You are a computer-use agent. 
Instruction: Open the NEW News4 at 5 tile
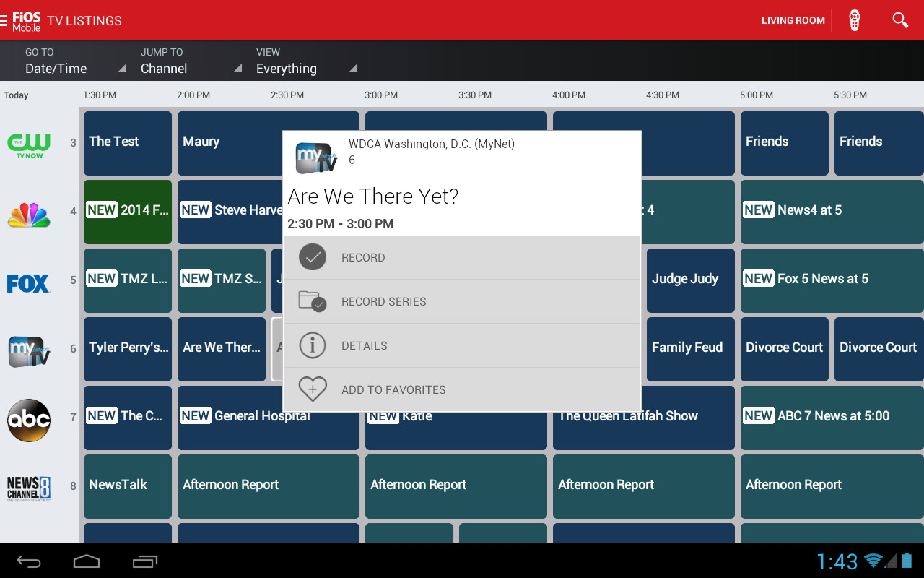click(x=832, y=212)
